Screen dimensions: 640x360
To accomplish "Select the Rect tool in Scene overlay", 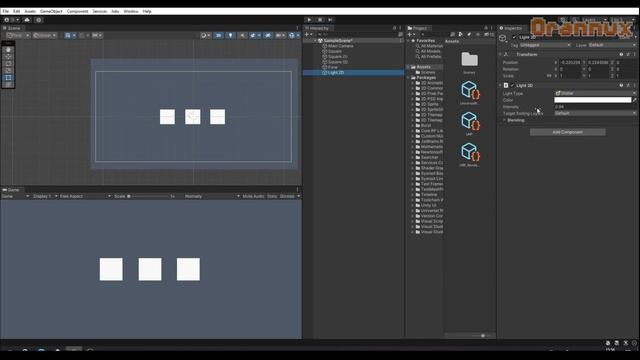I will 8,78.
